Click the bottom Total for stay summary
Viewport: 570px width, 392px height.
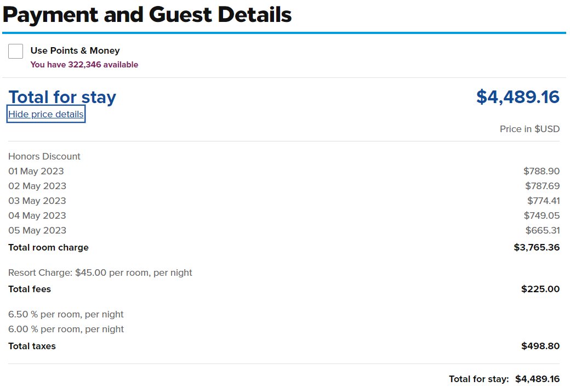[x=504, y=379]
